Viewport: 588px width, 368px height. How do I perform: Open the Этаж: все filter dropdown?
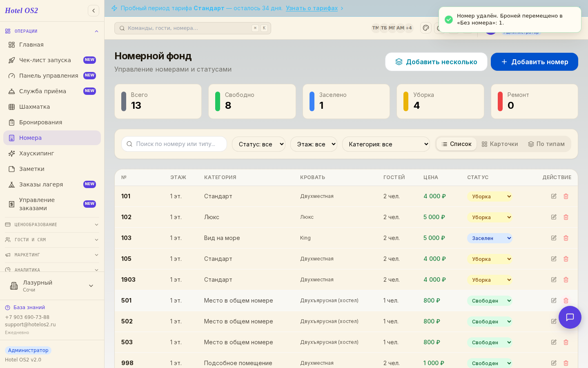[314, 144]
